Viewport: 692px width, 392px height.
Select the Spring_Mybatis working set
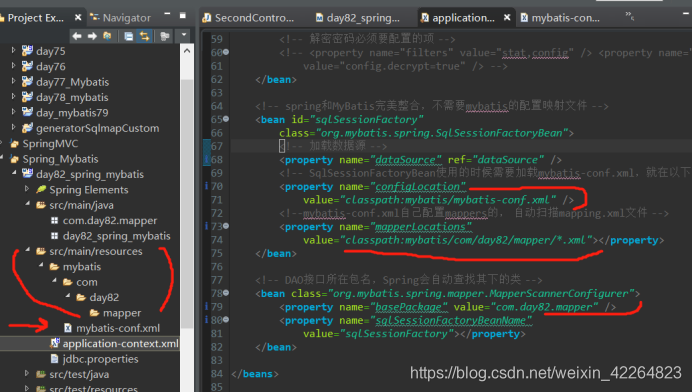pos(60,159)
